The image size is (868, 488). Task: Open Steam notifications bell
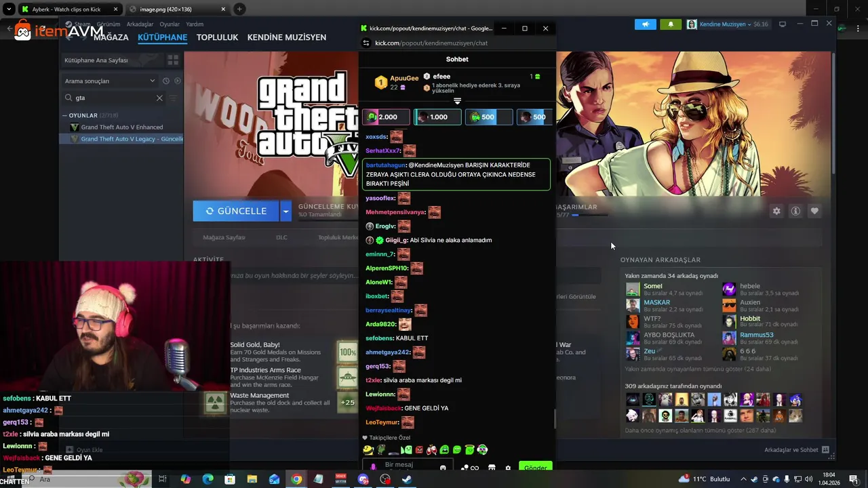(x=671, y=24)
